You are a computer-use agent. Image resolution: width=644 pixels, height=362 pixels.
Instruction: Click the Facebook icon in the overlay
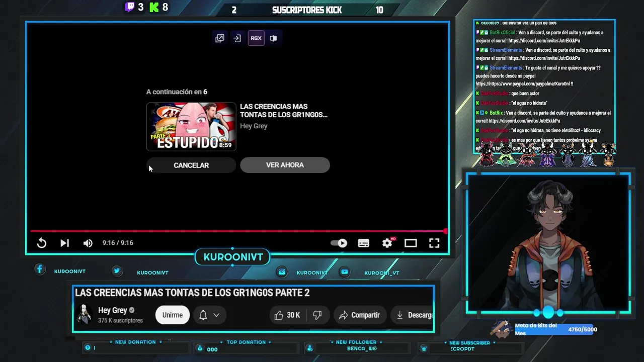tap(40, 269)
